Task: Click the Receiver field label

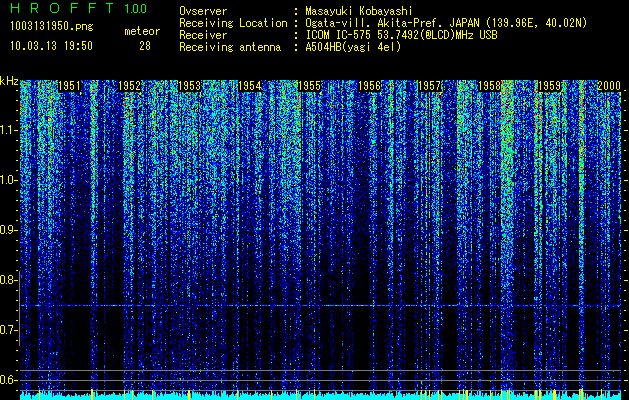Action: [203, 35]
